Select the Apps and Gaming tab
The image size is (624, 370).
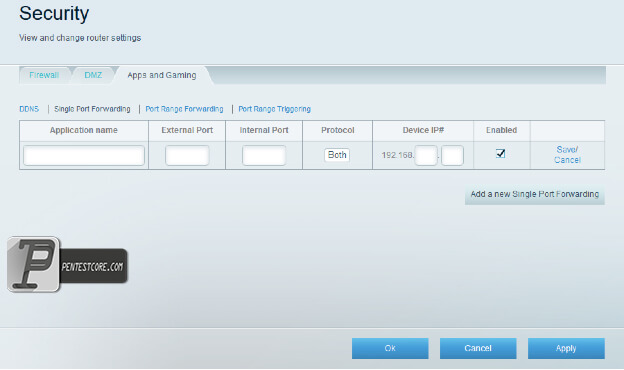coord(162,75)
